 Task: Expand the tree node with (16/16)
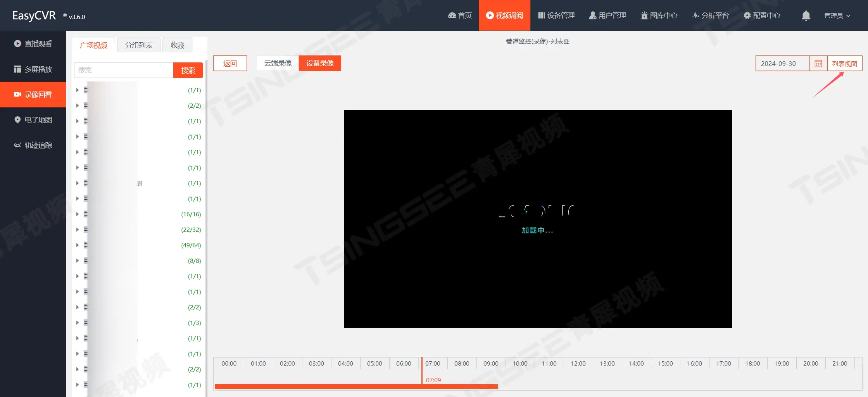(78, 214)
